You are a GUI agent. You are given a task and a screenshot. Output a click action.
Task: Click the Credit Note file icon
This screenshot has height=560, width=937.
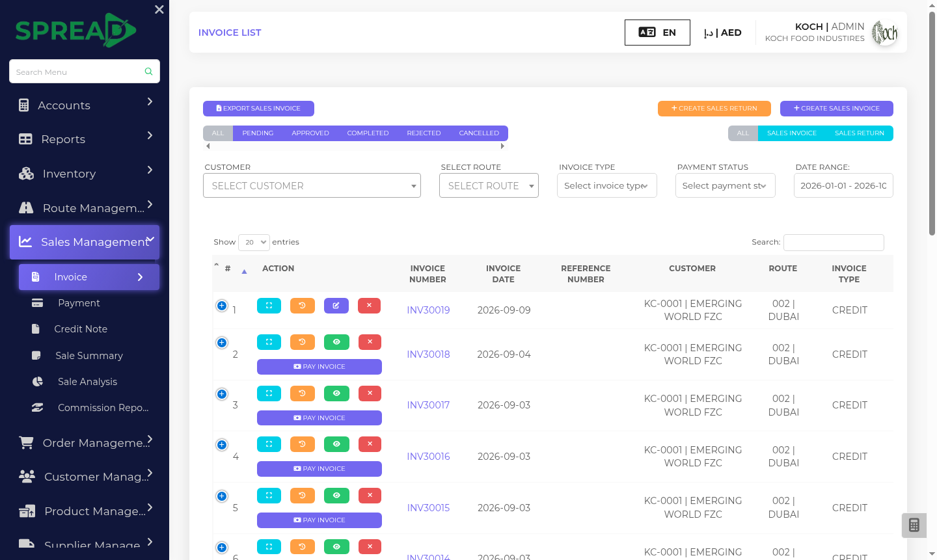36,329
